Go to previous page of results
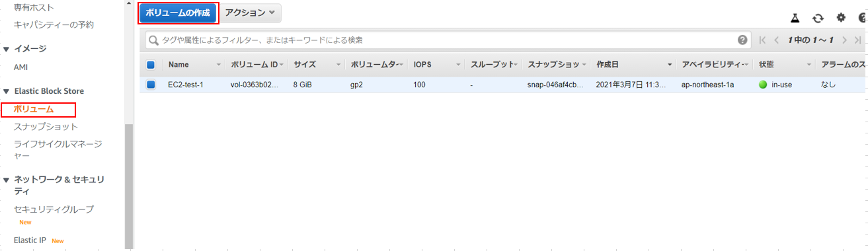The height and width of the screenshot is (251, 868). [777, 40]
